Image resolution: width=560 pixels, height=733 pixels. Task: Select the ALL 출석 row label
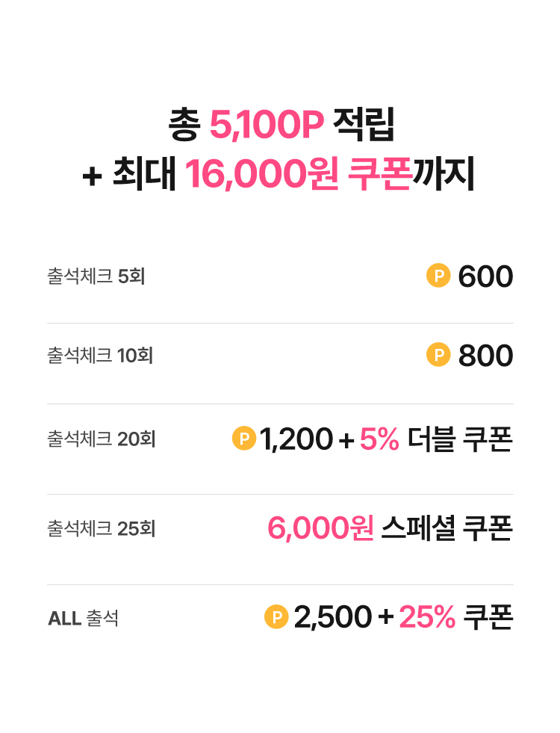click(x=83, y=619)
